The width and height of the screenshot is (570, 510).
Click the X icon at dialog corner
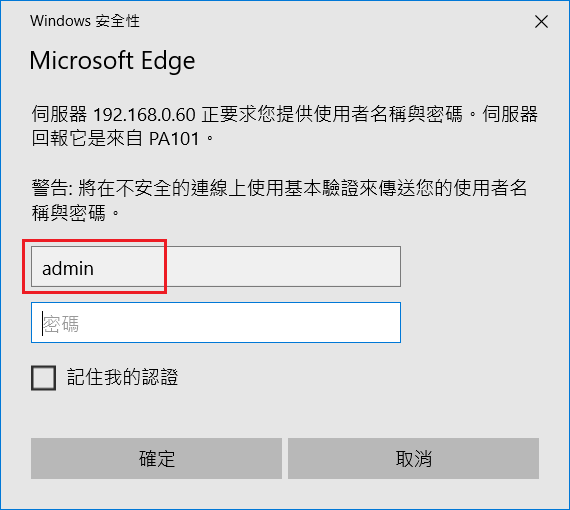(x=541, y=22)
